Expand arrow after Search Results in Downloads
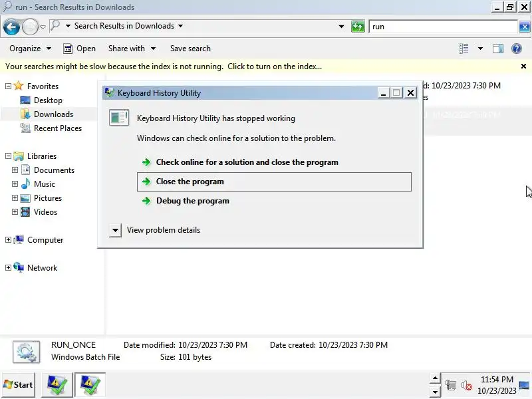Screen dimensions: 532x399 [x=180, y=26]
